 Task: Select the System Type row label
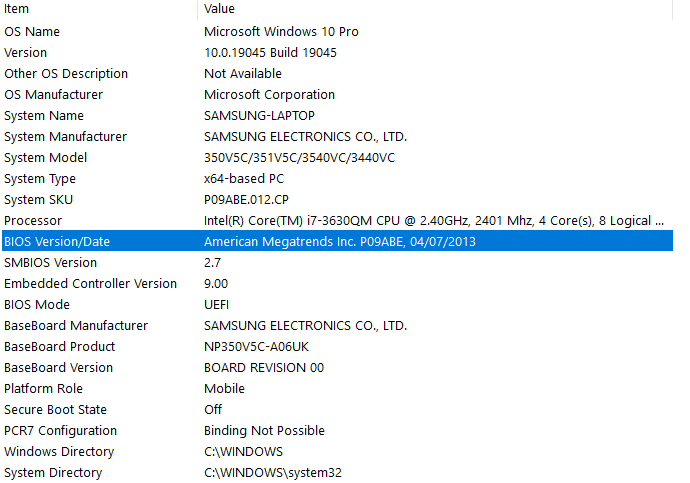tap(40, 179)
